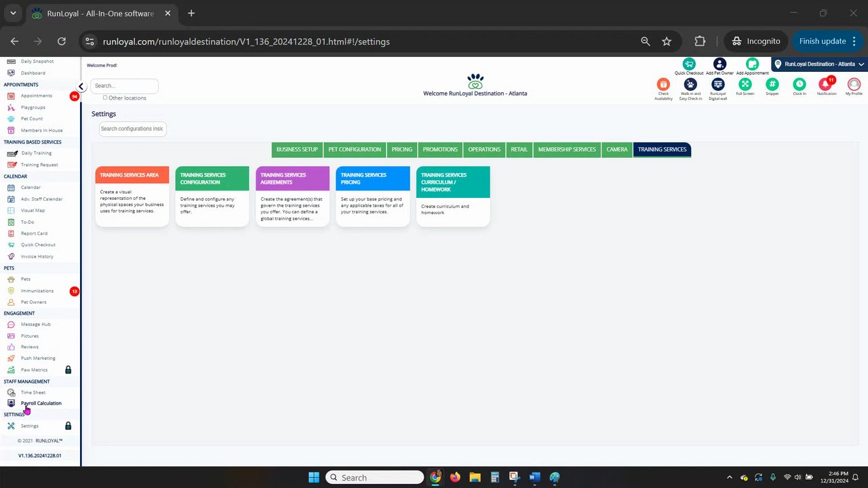Open the Quick Checkout cart icon

coord(689,64)
